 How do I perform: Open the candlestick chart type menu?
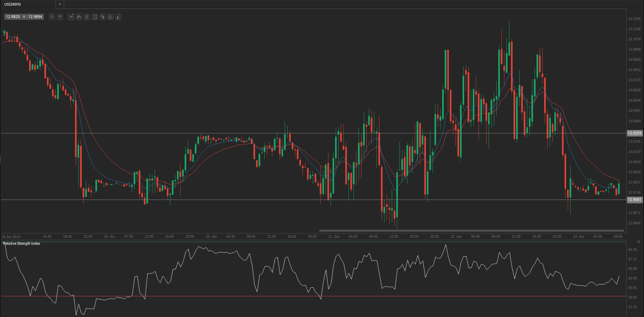click(79, 17)
